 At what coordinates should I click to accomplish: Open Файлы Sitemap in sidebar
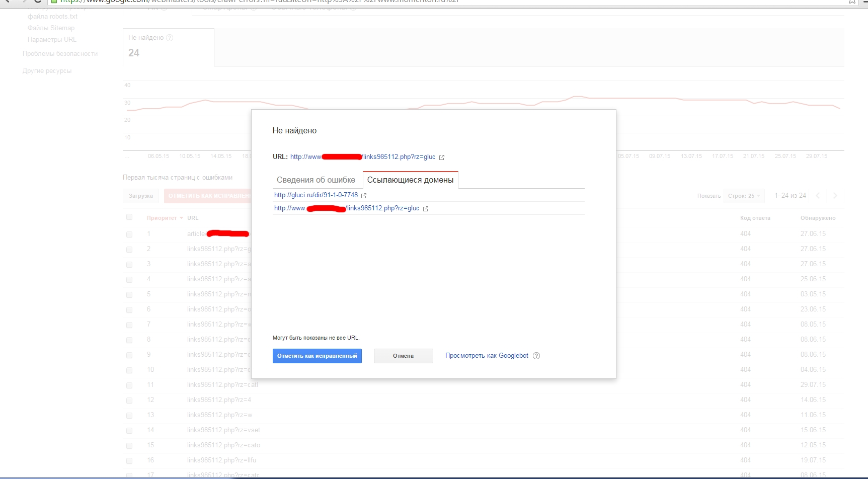[51, 28]
